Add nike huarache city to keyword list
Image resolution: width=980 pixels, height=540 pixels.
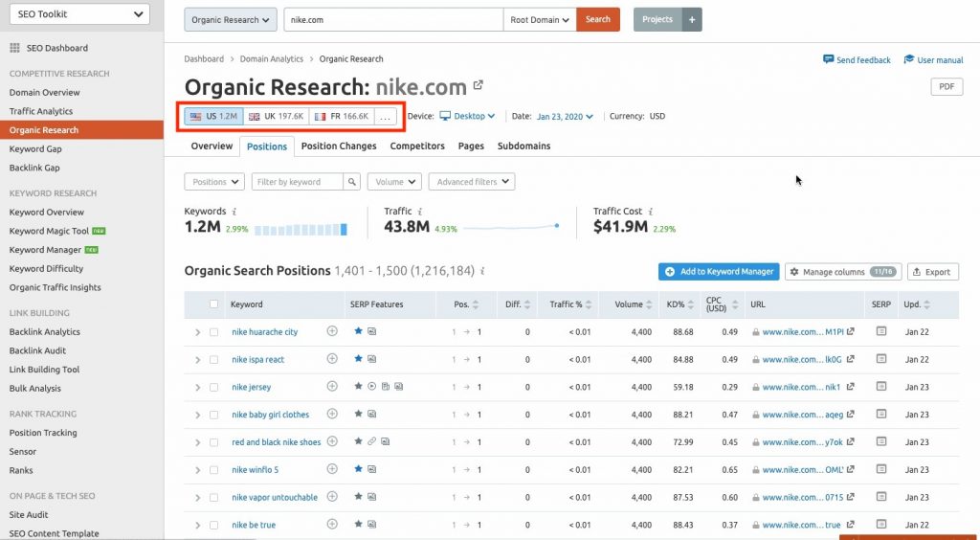pos(332,331)
